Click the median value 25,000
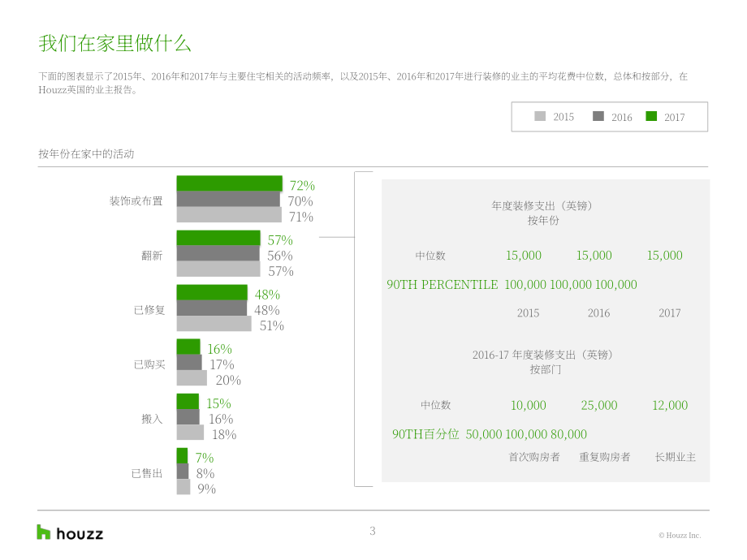This screenshot has height=560, width=747. (599, 405)
